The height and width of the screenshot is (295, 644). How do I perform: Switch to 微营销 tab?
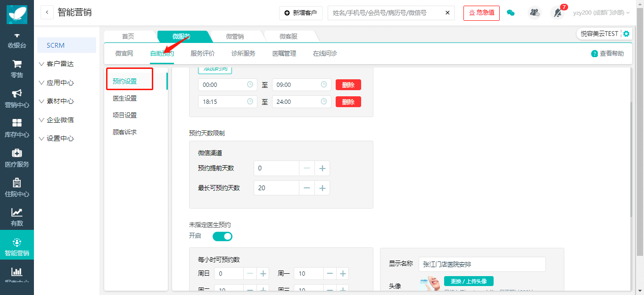pos(235,36)
